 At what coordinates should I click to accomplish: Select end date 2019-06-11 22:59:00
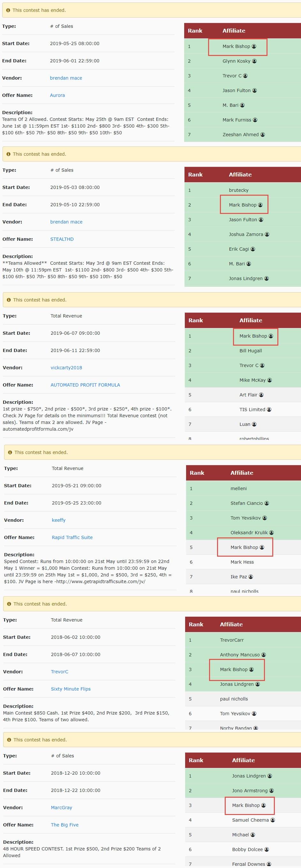click(x=75, y=350)
